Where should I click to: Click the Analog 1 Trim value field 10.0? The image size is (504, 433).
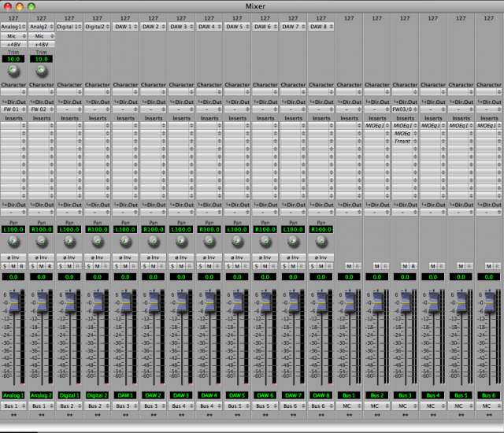tap(13, 59)
